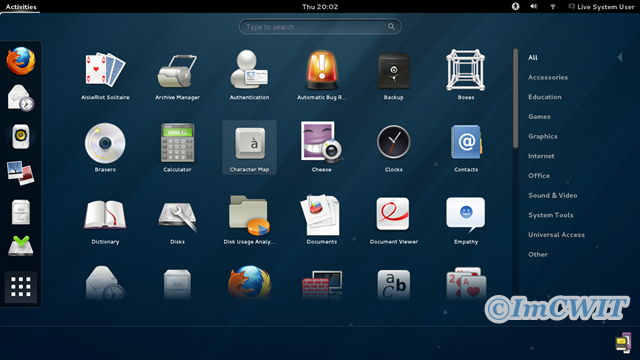Click the magnifier icon in search box
Viewport: 640px width, 360px height.
click(x=391, y=27)
